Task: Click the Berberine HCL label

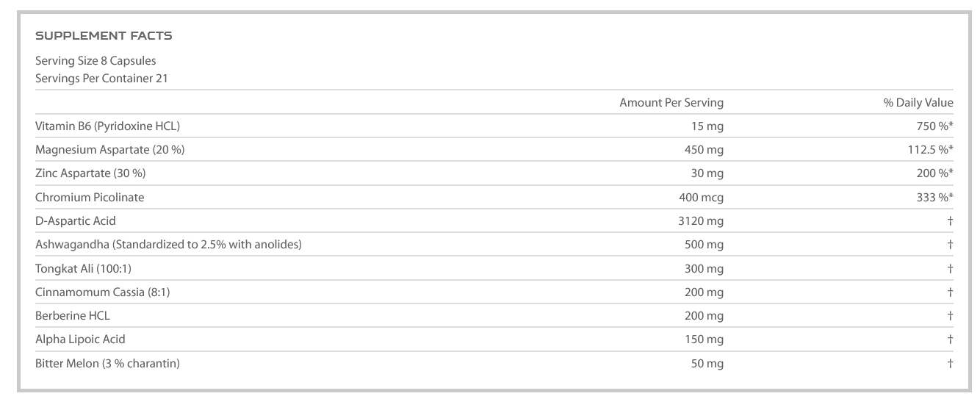Action: [x=73, y=315]
